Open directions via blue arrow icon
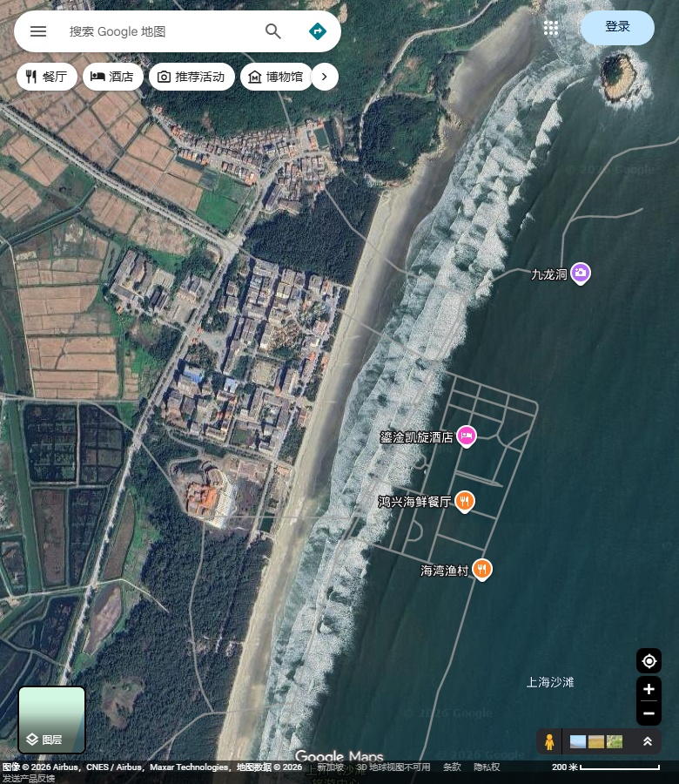Image resolution: width=679 pixels, height=784 pixels. click(318, 31)
